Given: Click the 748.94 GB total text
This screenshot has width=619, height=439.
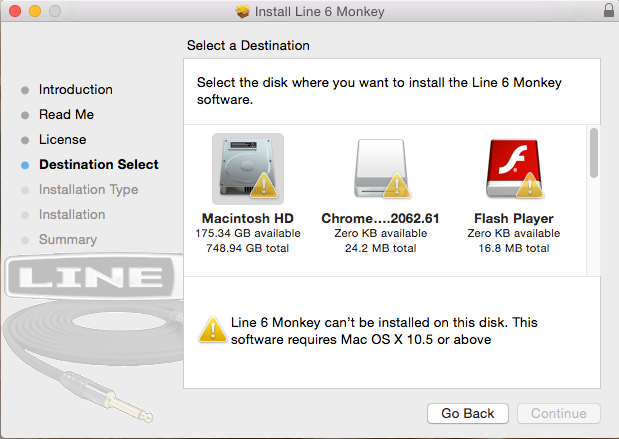Looking at the screenshot, I should [x=248, y=248].
